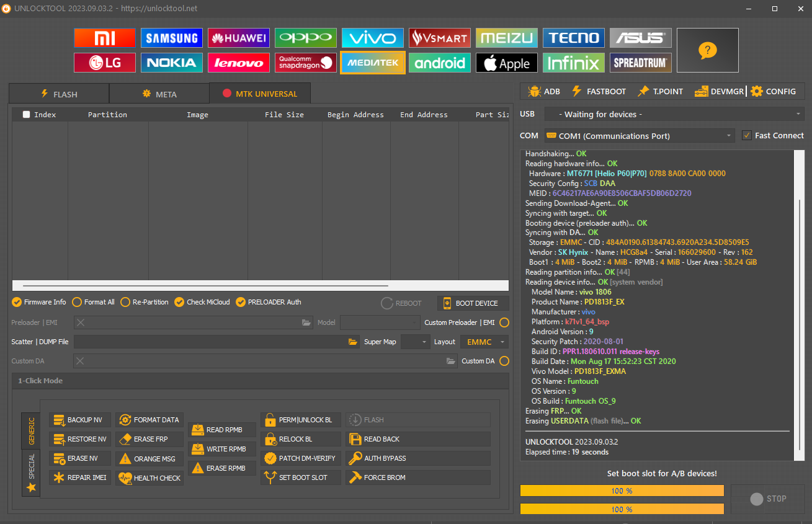The height and width of the screenshot is (524, 812).
Task: Open the Apple brand section
Action: (507, 63)
